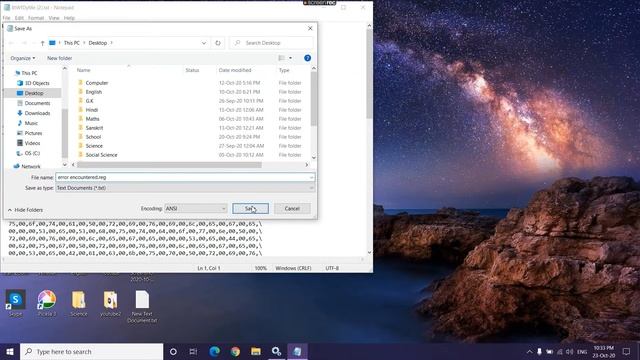Click the Skype desktop shortcut

[16, 303]
